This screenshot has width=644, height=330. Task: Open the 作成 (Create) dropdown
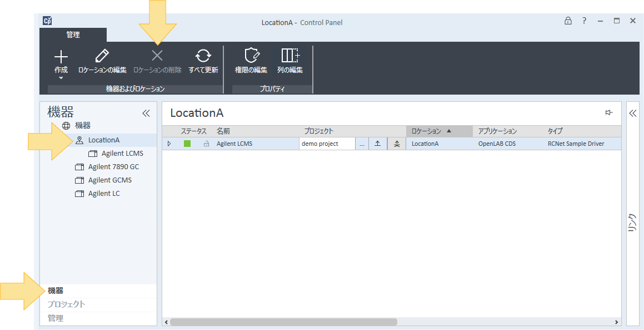point(61,64)
